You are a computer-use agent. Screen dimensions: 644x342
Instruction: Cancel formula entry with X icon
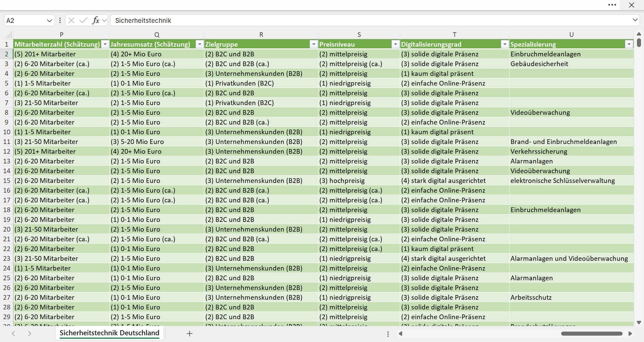point(72,20)
